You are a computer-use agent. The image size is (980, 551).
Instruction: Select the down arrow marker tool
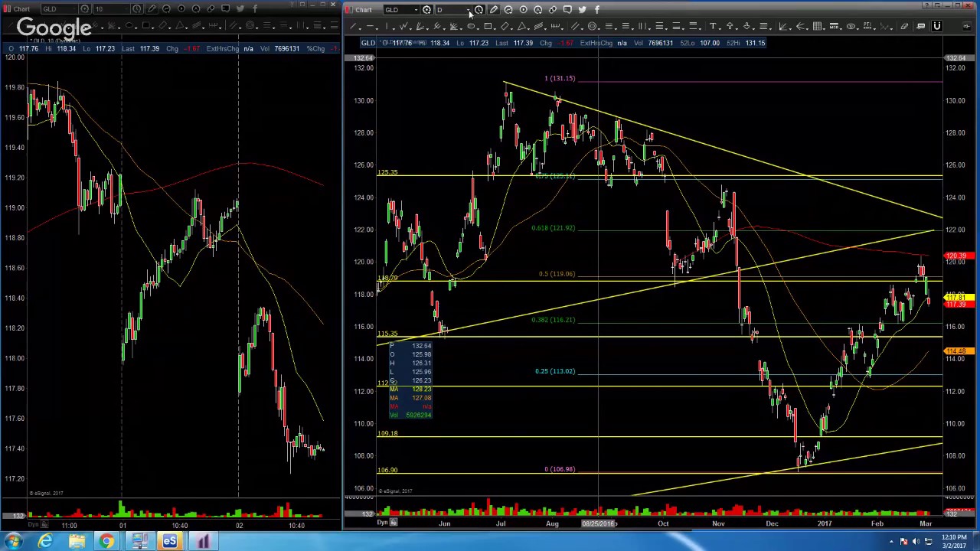pyautogui.click(x=746, y=26)
